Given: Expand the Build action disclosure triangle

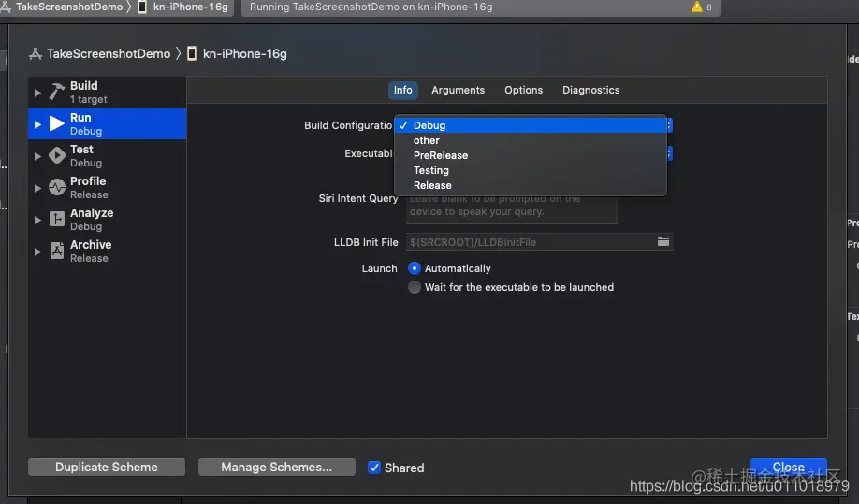Looking at the screenshot, I should [x=37, y=93].
